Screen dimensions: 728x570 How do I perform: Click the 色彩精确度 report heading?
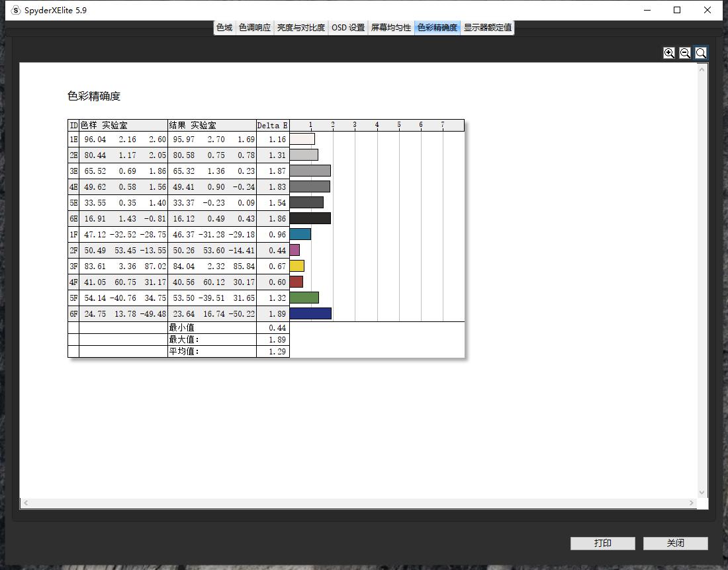coord(94,96)
